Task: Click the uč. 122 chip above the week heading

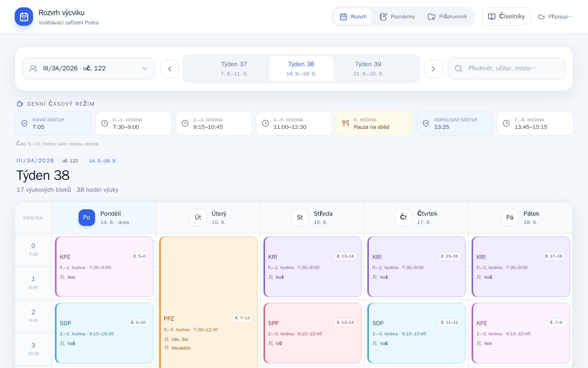Action: point(70,161)
